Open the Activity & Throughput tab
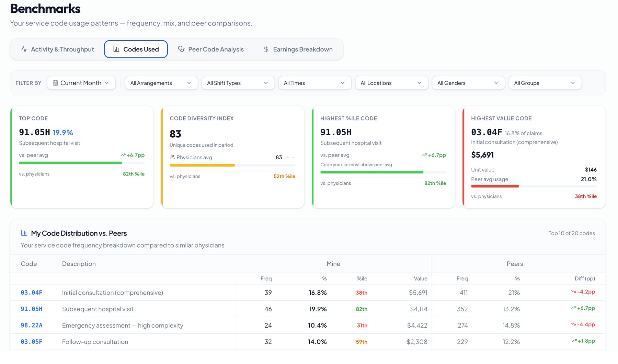618x364 pixels. (57, 49)
